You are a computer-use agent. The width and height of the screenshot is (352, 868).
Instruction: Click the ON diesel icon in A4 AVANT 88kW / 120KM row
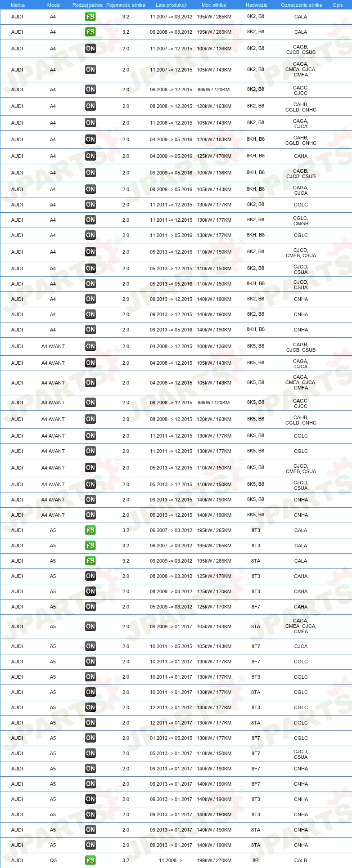click(x=90, y=403)
